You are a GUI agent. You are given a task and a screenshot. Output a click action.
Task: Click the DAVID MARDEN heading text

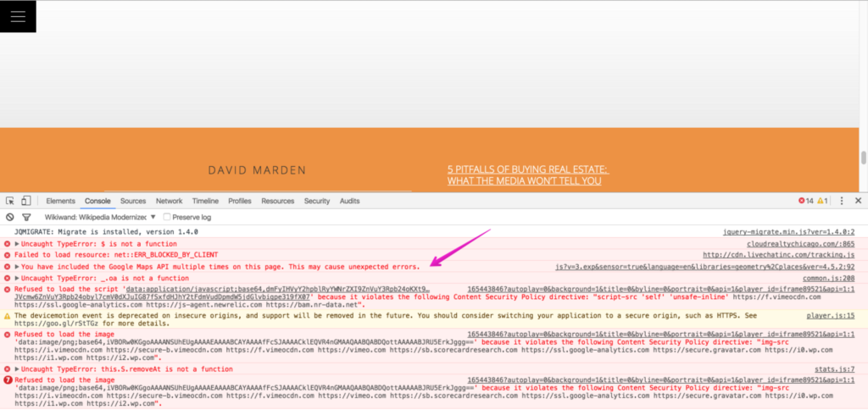(257, 170)
